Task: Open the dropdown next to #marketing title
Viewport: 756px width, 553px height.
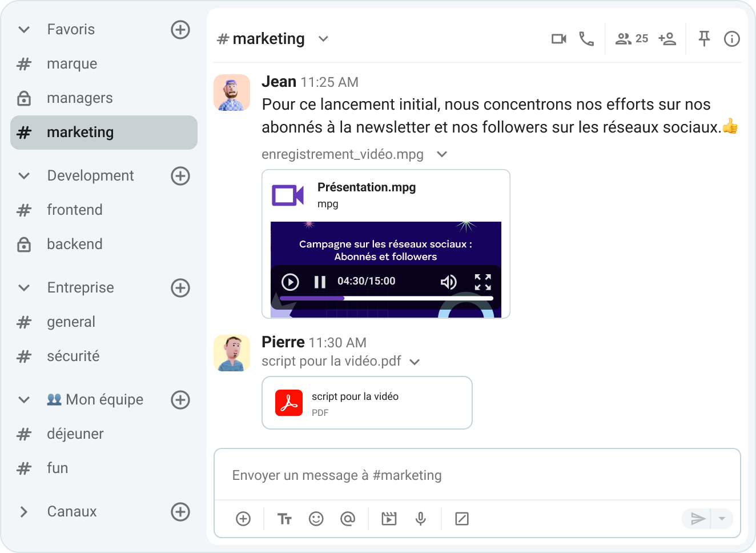Action: click(x=323, y=39)
